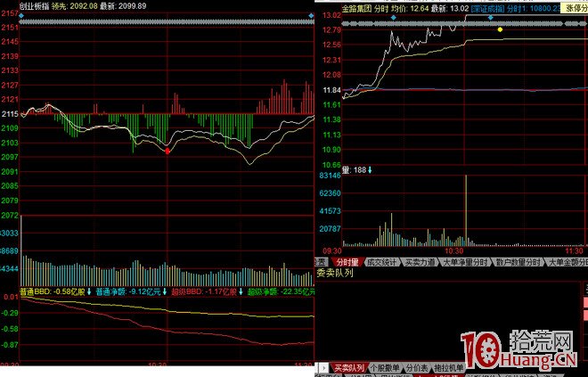Click the arrow beside 超级BBD -1.17亿股
588x377 pixels.
point(241,291)
